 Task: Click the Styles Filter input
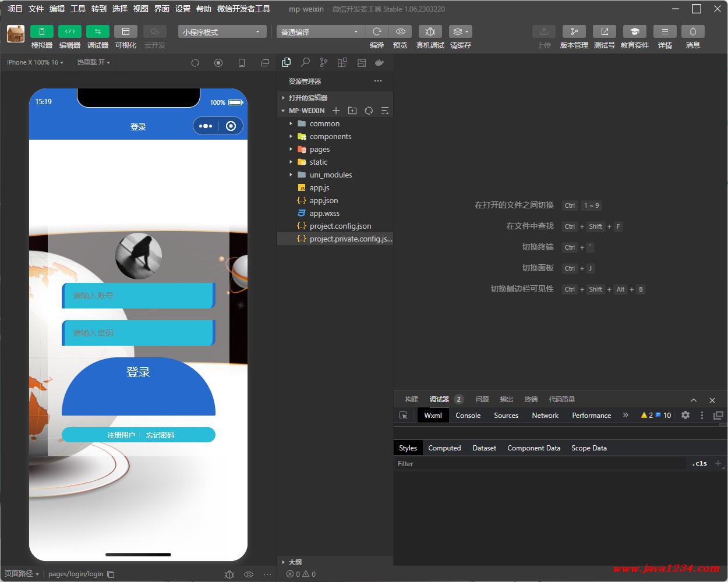[x=540, y=464]
